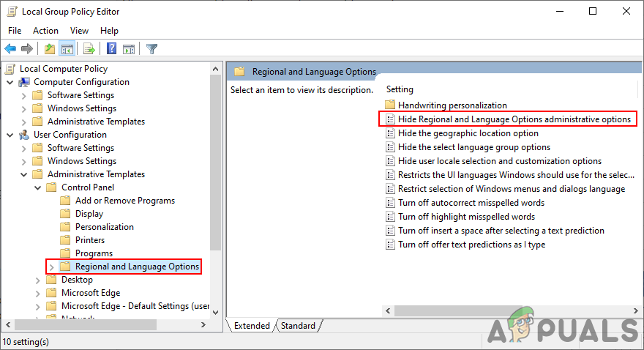Expand Windows Settings under Computer Configuration
This screenshot has width=644, height=350.
click(x=24, y=109)
